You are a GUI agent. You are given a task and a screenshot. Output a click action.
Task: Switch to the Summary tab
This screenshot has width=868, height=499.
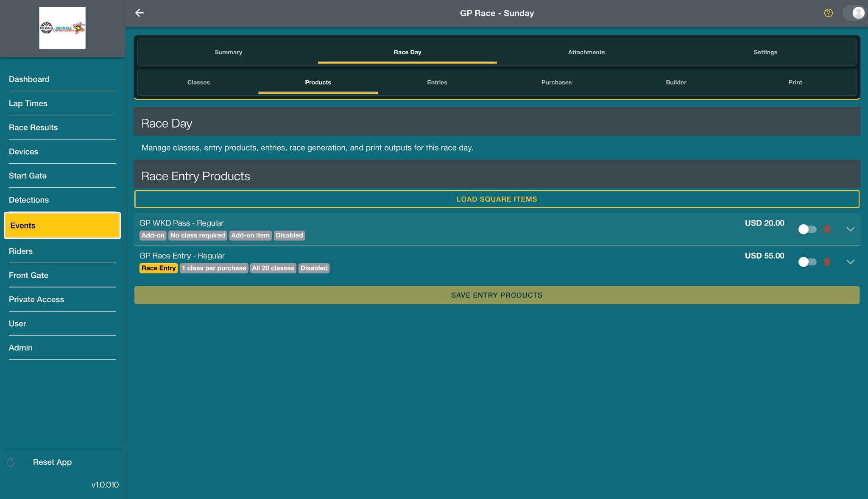click(x=229, y=52)
